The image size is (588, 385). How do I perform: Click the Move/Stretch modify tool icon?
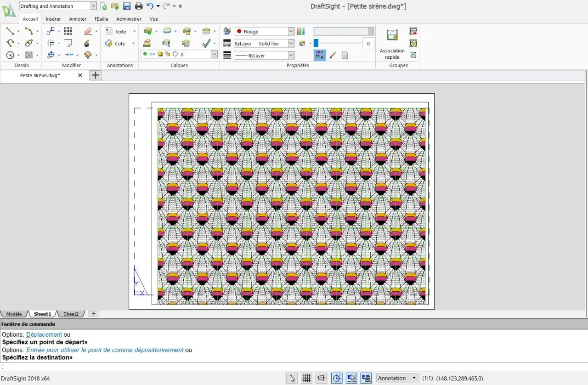(x=51, y=31)
